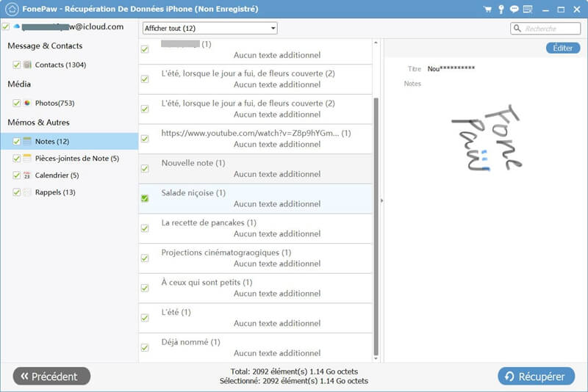Image resolution: width=588 pixels, height=392 pixels.
Task: Select Notes (12) in the sidebar
Action: pyautogui.click(x=69, y=141)
